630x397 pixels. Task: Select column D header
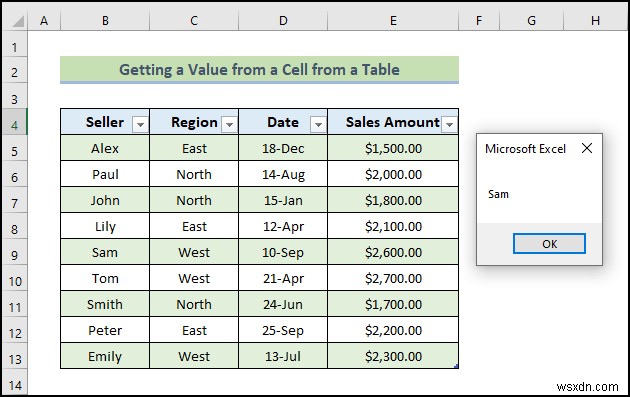coord(283,20)
